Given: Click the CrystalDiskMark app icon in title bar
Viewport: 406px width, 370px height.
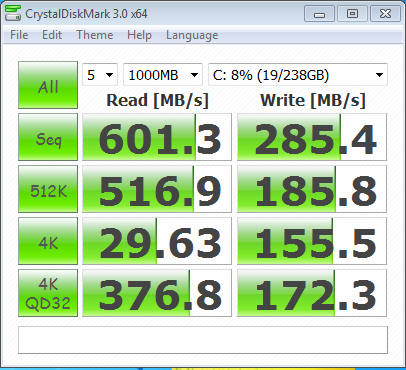Looking at the screenshot, I should (13, 13).
